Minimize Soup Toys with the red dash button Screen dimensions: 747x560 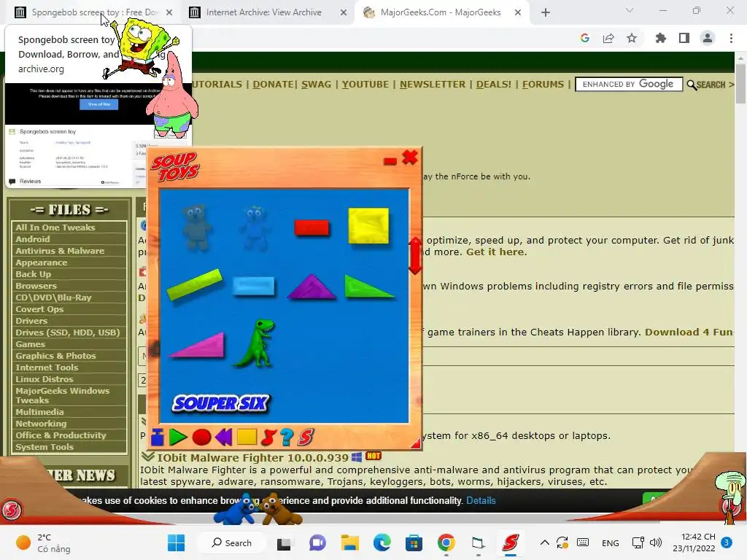point(390,161)
